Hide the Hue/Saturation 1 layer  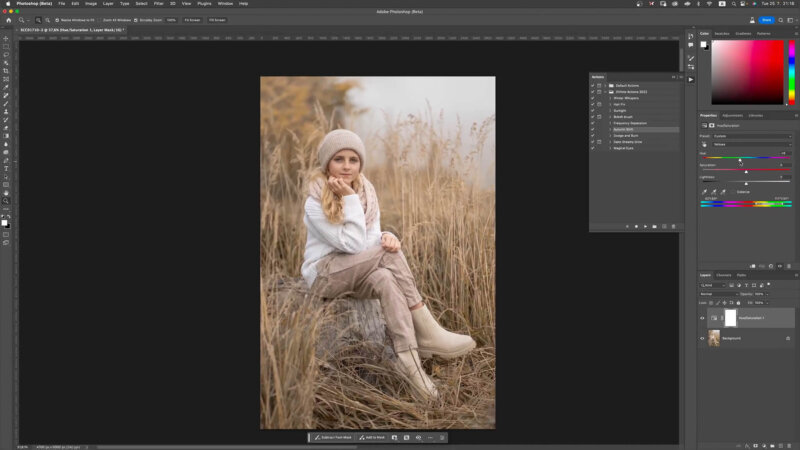click(702, 318)
